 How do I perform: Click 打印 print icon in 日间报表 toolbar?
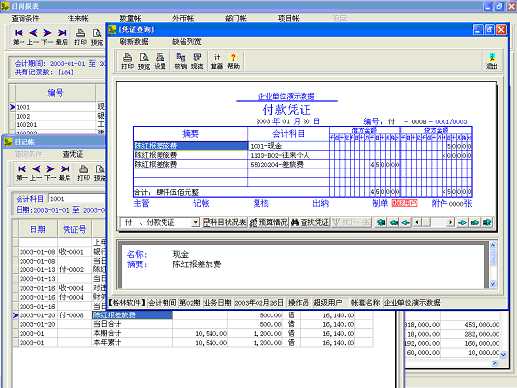point(80,37)
